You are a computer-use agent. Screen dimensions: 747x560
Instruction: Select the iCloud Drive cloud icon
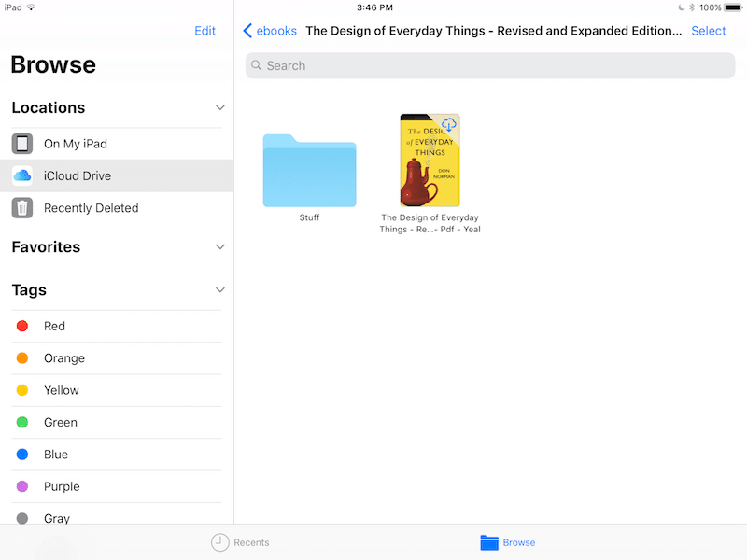[x=22, y=175]
